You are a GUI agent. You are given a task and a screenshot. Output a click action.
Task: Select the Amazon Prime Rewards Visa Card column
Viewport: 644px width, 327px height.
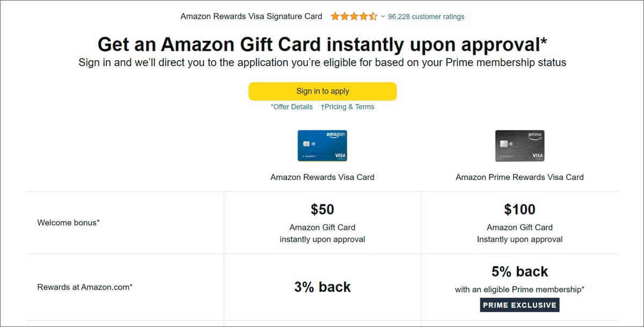click(519, 177)
